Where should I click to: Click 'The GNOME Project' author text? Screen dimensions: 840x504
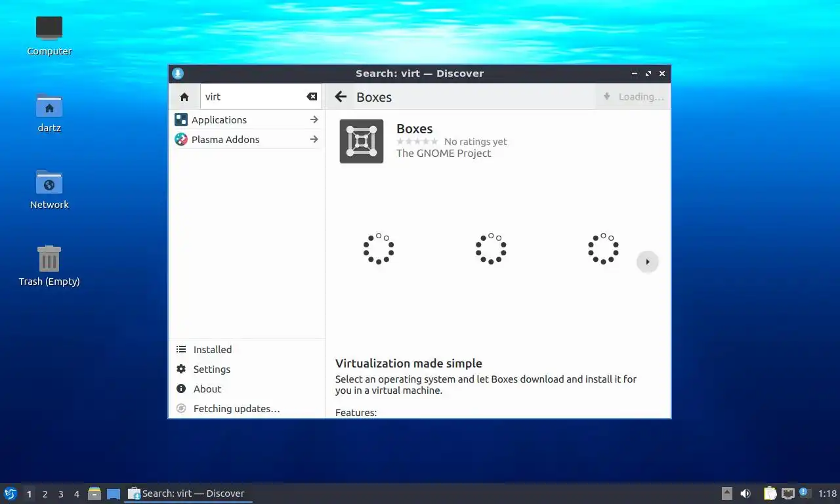coord(444,153)
